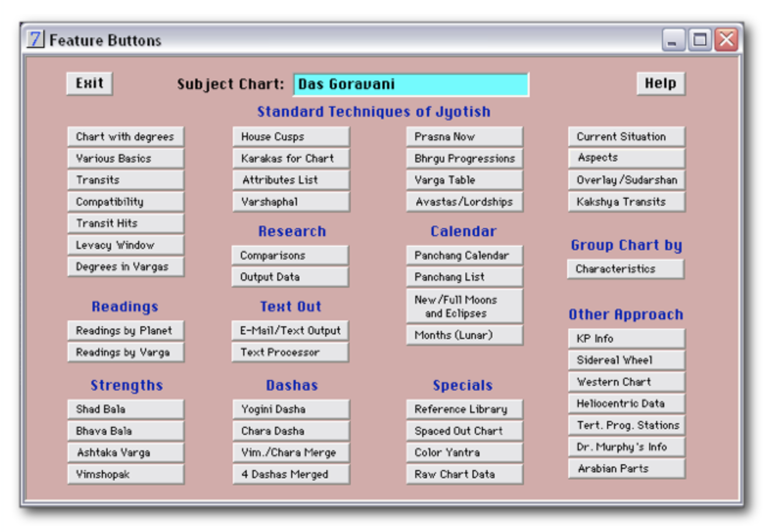780x532 pixels.
Task: Launch the Compatibility feature
Action: coord(125,202)
